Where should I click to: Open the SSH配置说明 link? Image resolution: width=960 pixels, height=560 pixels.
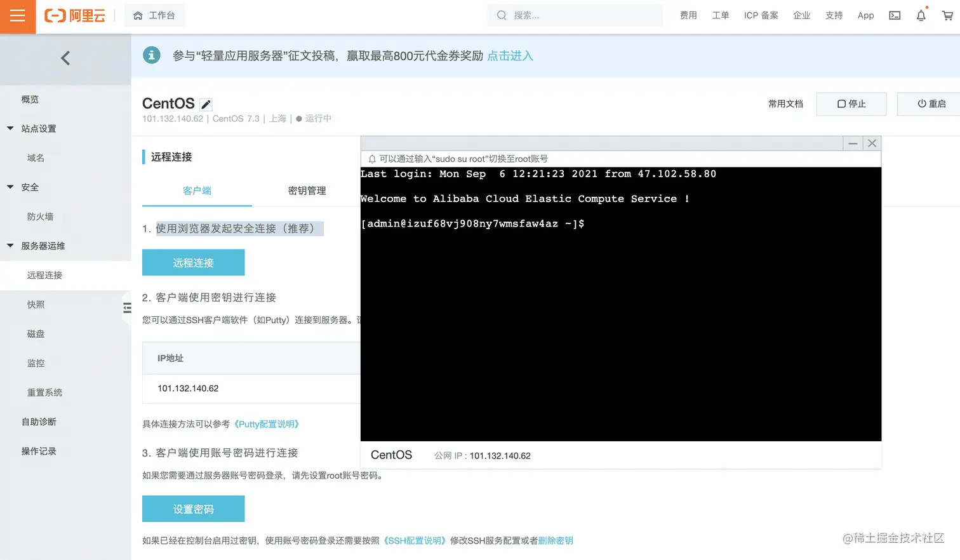415,540
